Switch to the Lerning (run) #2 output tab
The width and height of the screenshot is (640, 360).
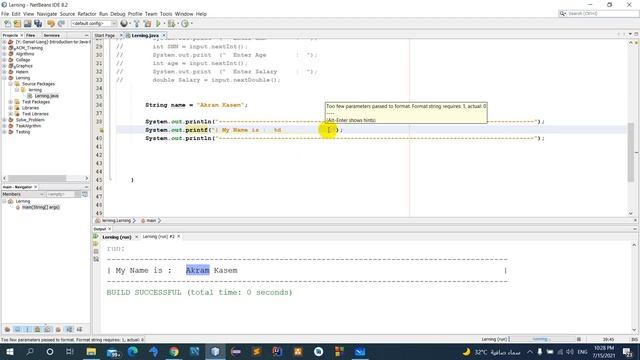click(x=158, y=237)
